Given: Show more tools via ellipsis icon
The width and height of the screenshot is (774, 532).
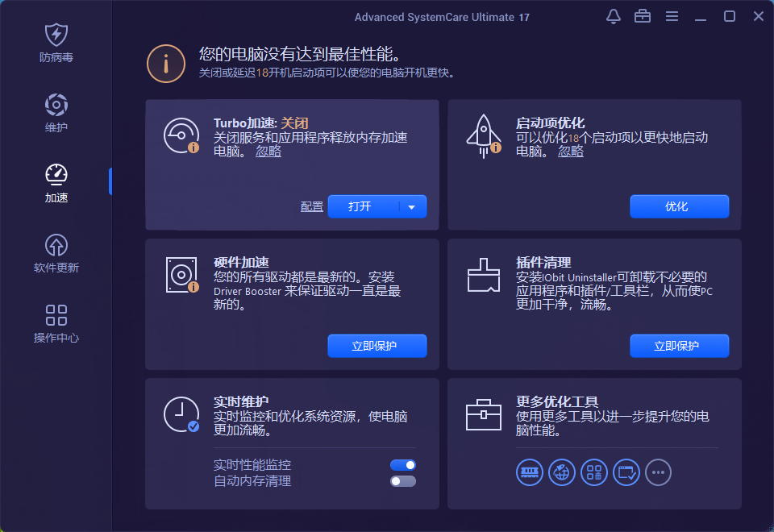Looking at the screenshot, I should coord(659,472).
